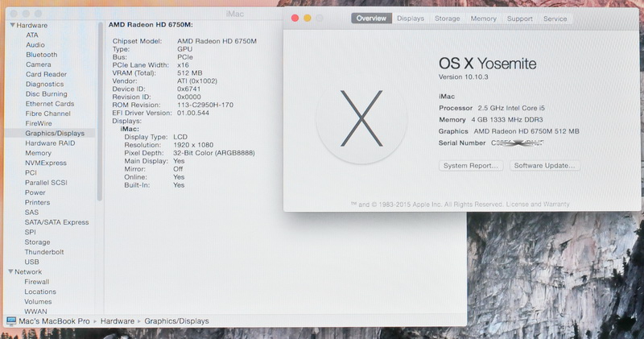Open the License and Warranty link
The height and width of the screenshot is (339, 644).
coord(538,205)
